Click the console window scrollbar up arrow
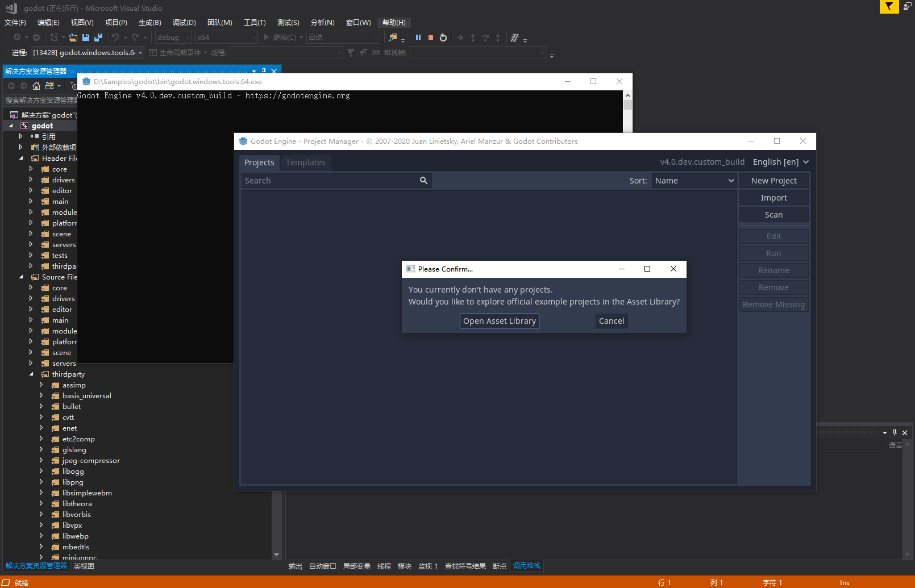This screenshot has width=915, height=588. pos(627,95)
